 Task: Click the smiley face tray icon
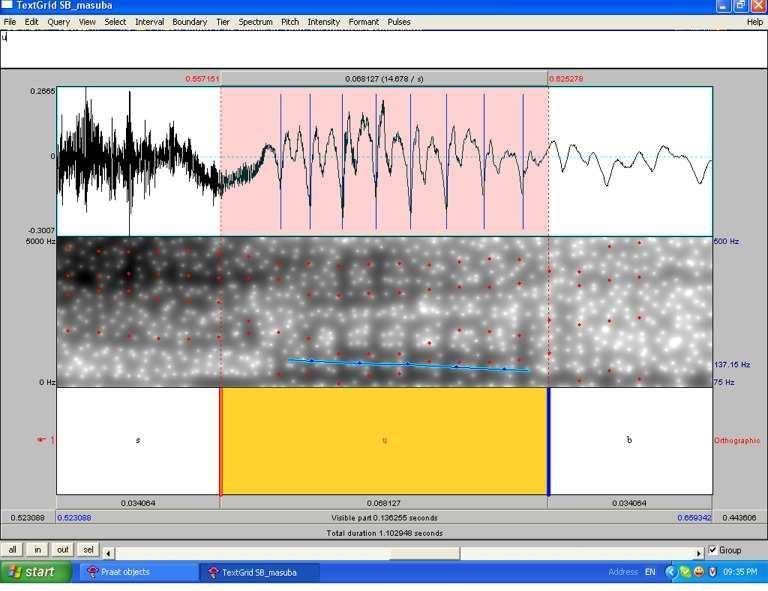point(699,571)
